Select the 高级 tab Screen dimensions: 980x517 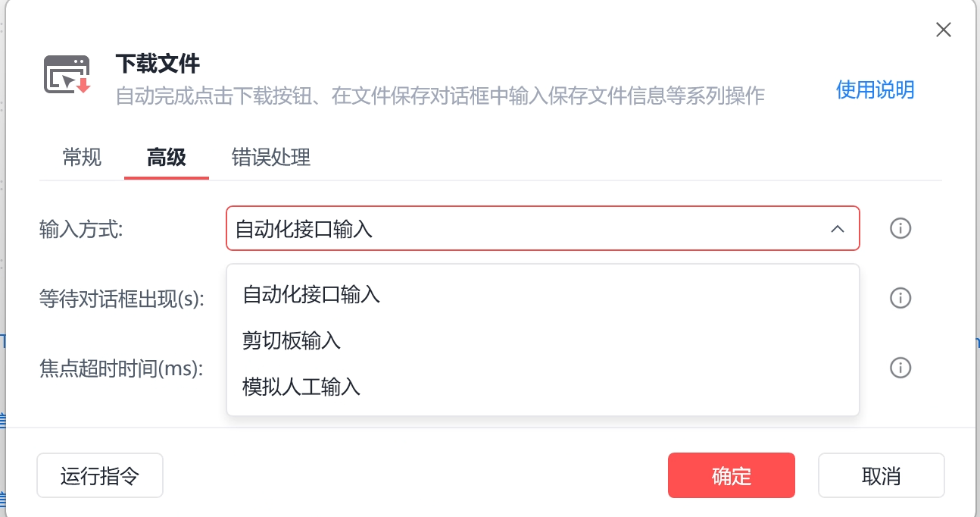coord(167,157)
